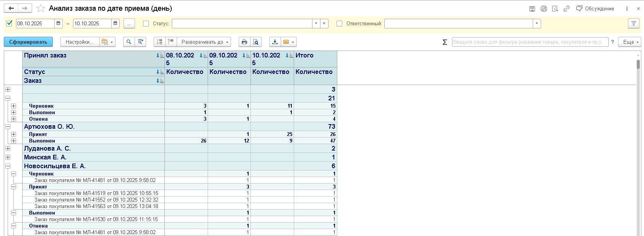Open the Обсуждение panel
Image resolution: width=644 pixels, height=236 pixels.
[x=595, y=8]
